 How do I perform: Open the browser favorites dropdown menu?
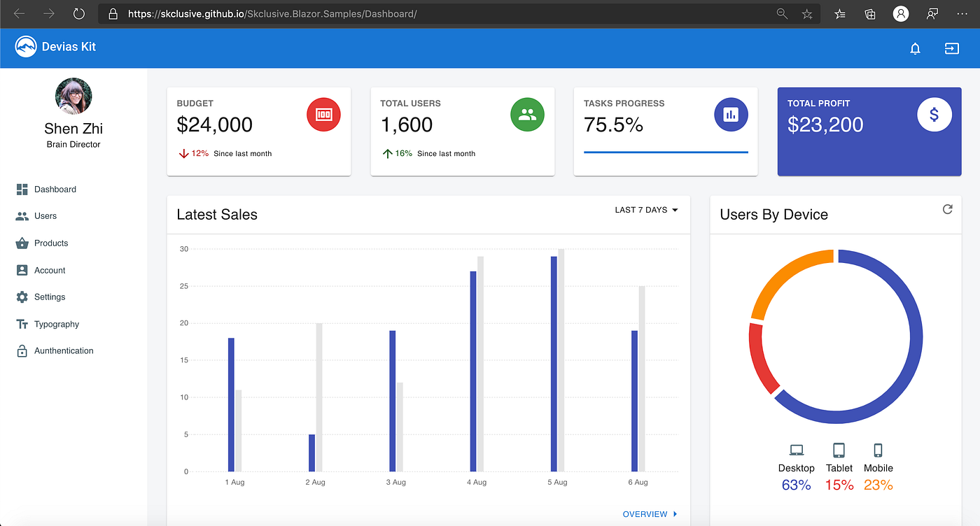839,13
